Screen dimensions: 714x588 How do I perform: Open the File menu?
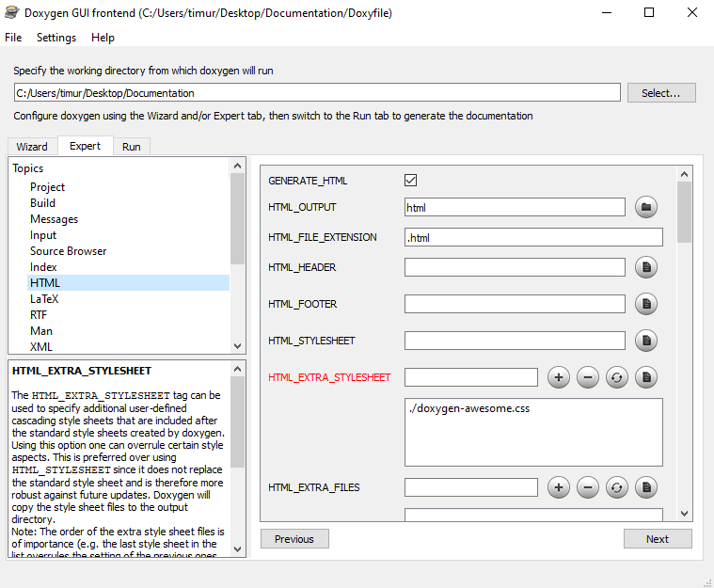pyautogui.click(x=13, y=38)
